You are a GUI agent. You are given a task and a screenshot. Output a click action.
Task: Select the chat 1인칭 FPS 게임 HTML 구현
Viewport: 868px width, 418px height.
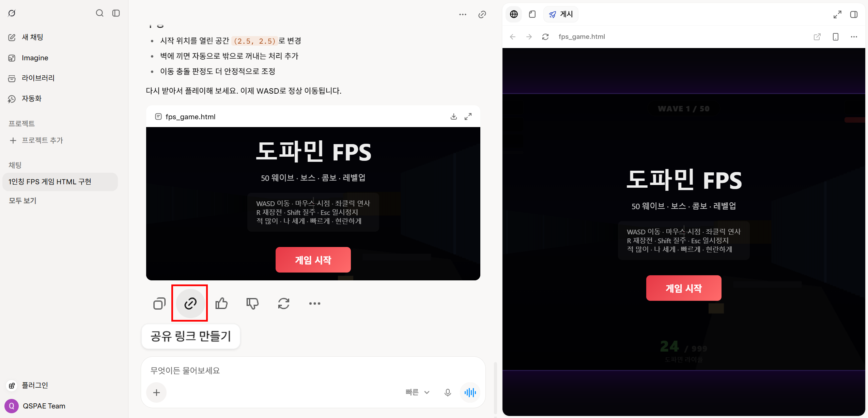pos(60,182)
